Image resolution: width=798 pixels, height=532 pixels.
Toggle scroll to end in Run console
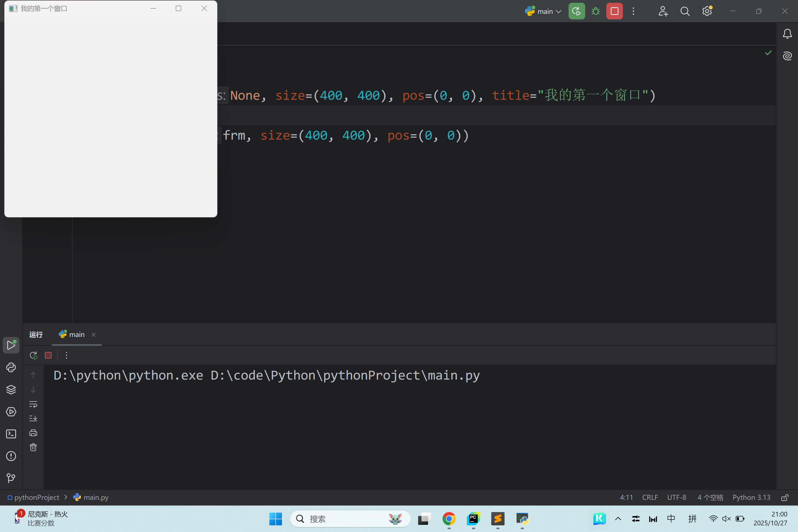coord(33,418)
